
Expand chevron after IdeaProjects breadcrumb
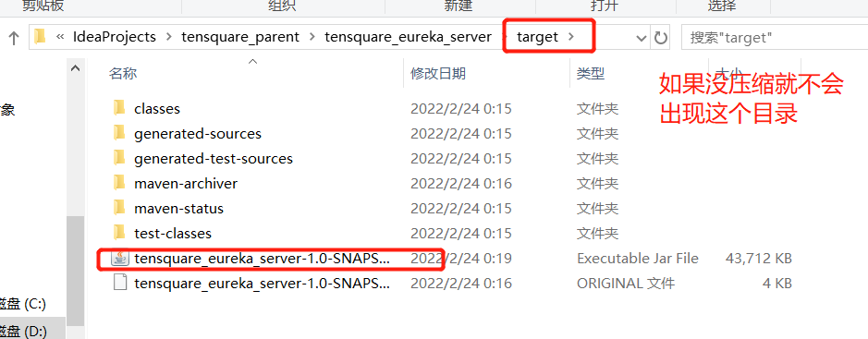pos(169,38)
